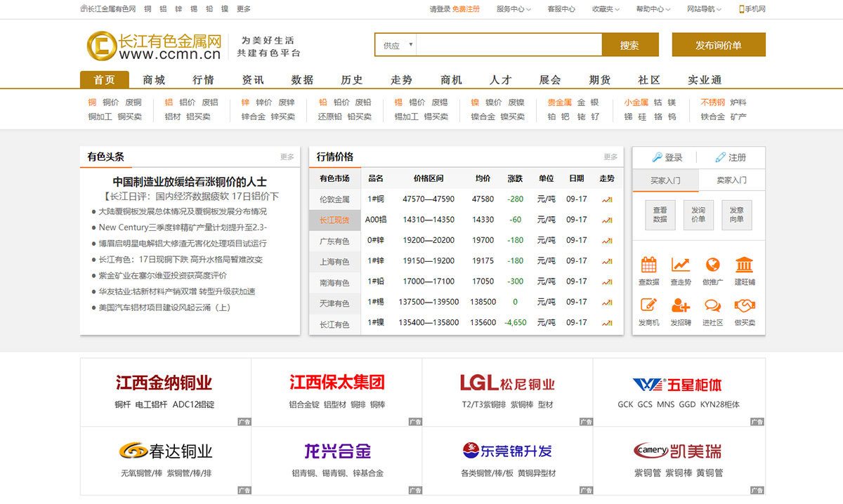Screen dimensions: 843x504
Task: Open the 供应 search category dropdown
Action: 396,45
